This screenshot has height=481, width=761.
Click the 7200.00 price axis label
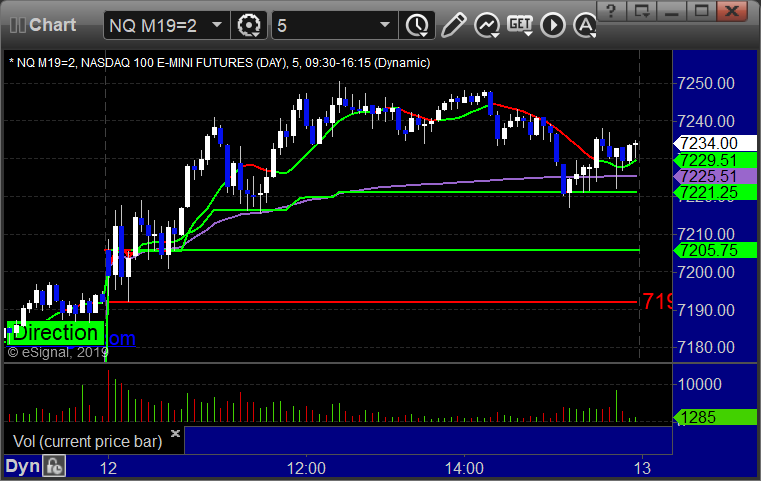(706, 272)
